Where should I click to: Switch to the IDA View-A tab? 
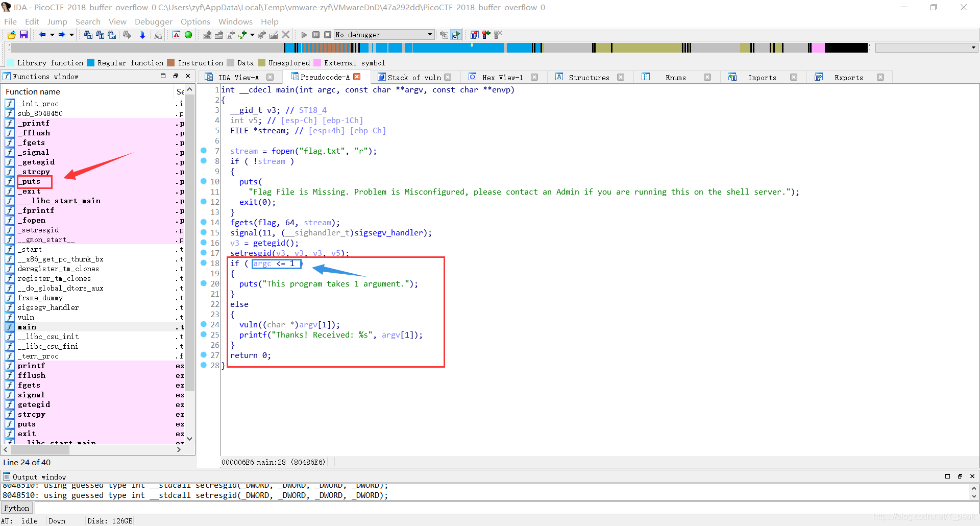(x=238, y=78)
